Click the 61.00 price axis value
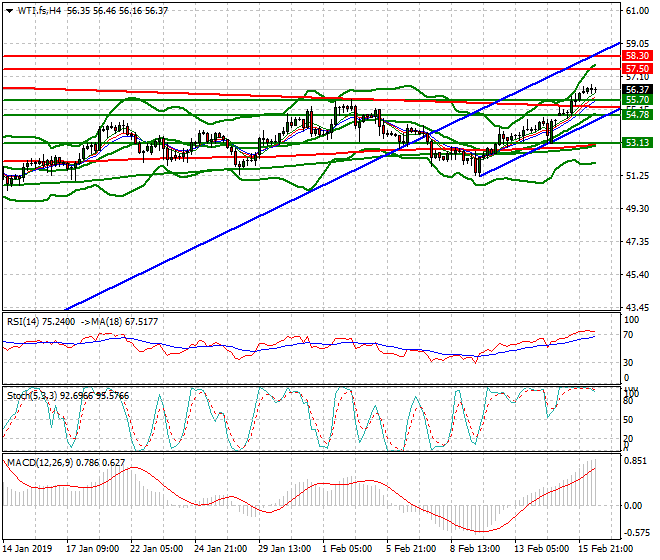Image resolution: width=660 pixels, height=560 pixels. (x=637, y=11)
